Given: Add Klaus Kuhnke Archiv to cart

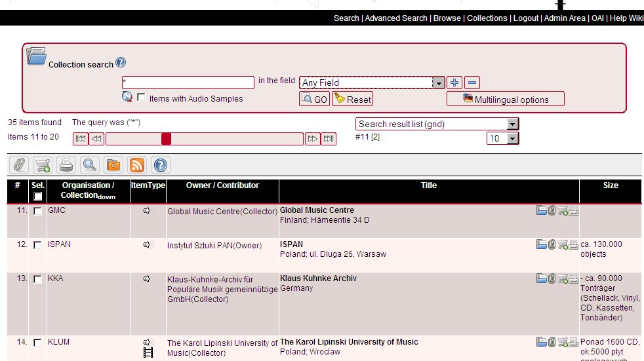Looking at the screenshot, I should (563, 279).
